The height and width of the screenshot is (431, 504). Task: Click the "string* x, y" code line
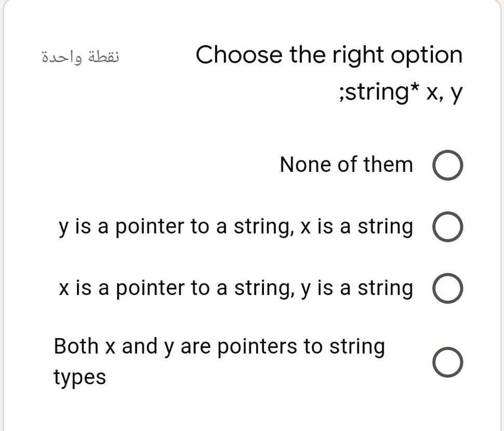click(x=401, y=93)
